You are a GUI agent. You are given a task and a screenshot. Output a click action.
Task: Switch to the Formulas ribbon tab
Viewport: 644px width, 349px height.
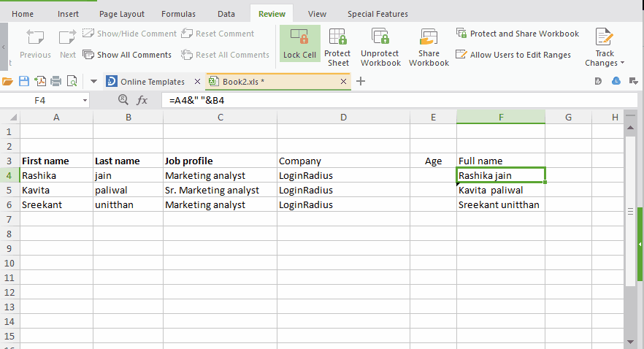point(178,14)
